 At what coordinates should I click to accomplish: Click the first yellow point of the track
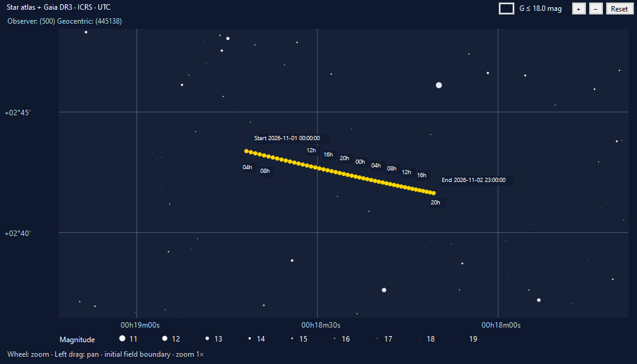tap(246, 151)
